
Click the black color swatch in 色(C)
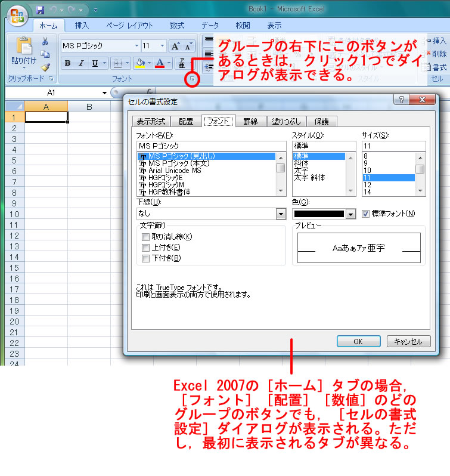point(319,214)
